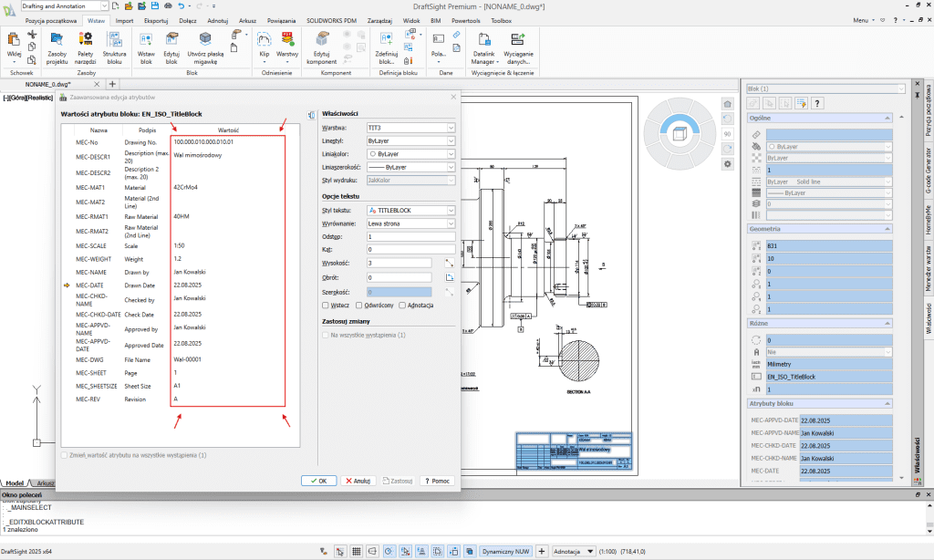The height and width of the screenshot is (560, 934).
Task: Click the Undo arrow in title bar
Action: click(x=182, y=6)
